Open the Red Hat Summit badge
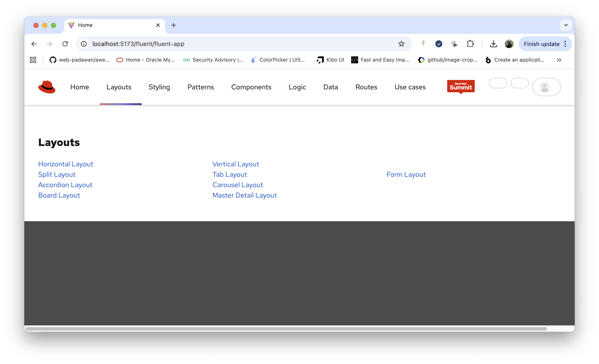The image size is (599, 364). click(x=461, y=87)
